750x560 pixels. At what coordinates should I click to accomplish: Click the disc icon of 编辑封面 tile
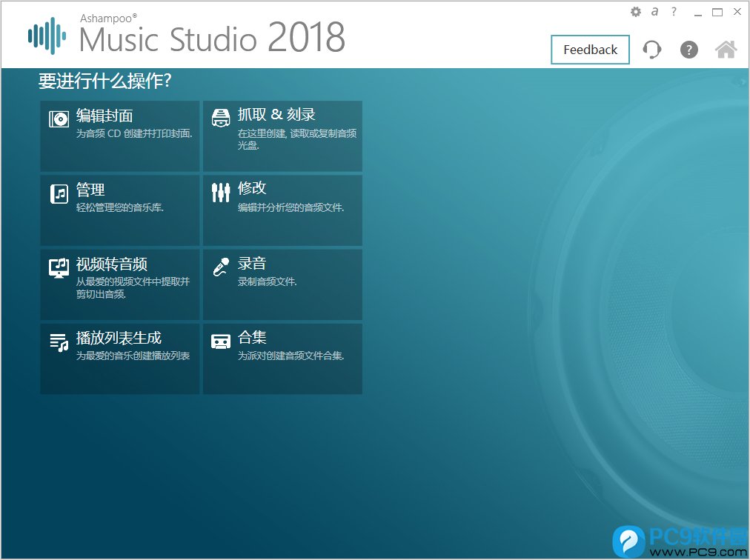[x=59, y=119]
